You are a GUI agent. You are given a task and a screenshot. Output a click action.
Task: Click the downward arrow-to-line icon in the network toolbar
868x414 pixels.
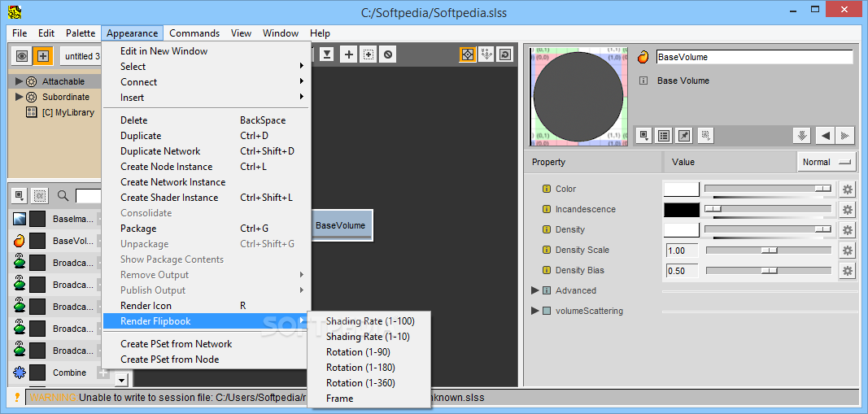[x=327, y=54]
